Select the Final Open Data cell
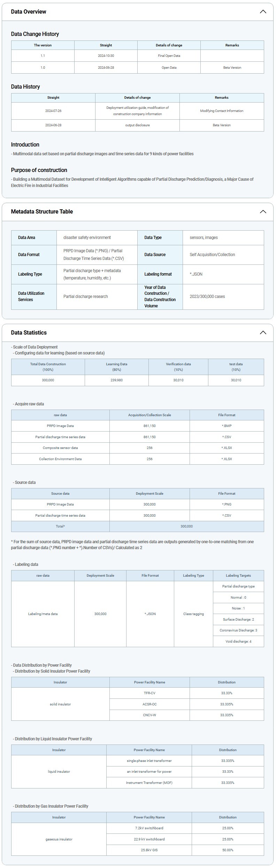 pos(169,56)
